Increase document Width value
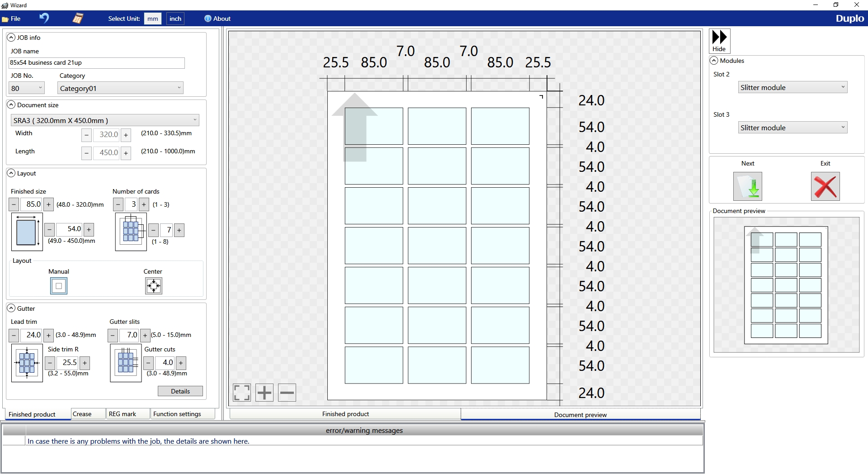868x474 pixels. (x=126, y=135)
